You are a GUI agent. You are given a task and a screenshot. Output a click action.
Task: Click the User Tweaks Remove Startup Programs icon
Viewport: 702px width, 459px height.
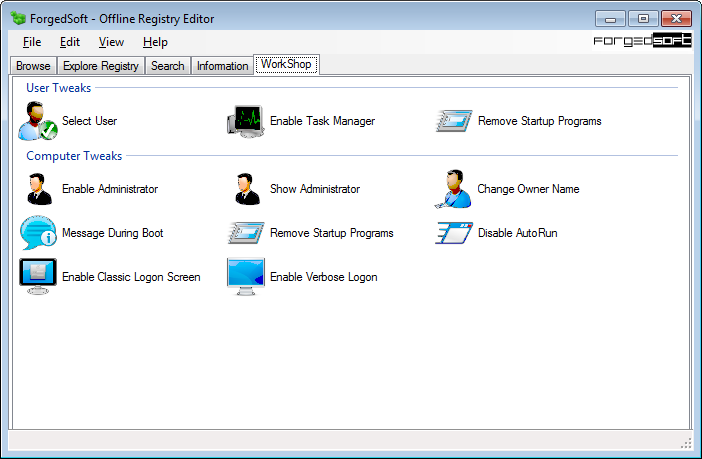[454, 121]
